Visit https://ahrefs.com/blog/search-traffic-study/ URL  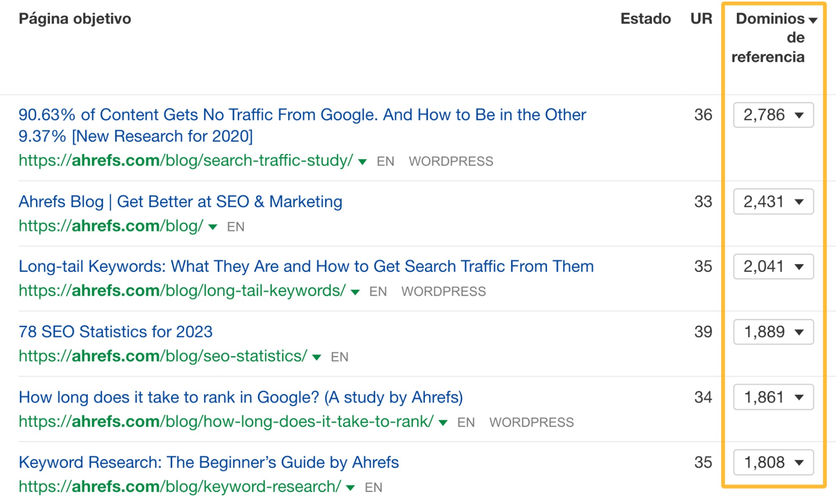184,161
